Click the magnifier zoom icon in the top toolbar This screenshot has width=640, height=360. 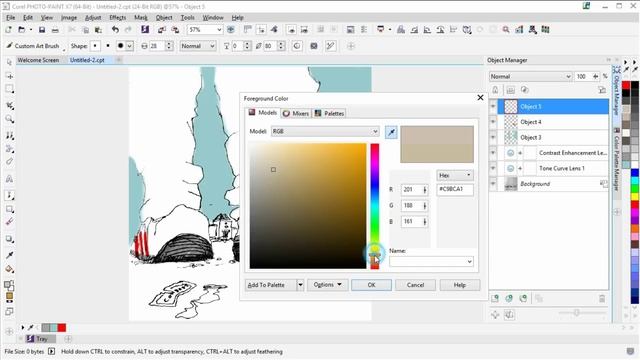(x=506, y=30)
